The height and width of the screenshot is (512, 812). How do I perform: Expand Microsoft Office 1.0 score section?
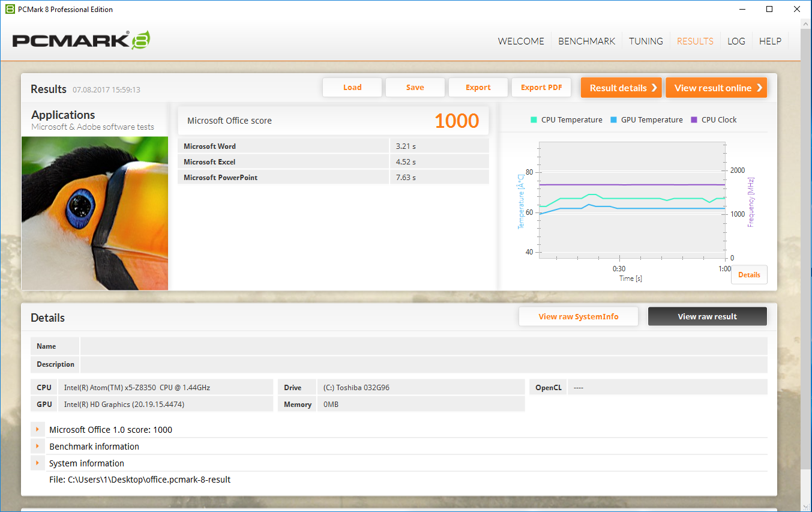click(x=37, y=430)
